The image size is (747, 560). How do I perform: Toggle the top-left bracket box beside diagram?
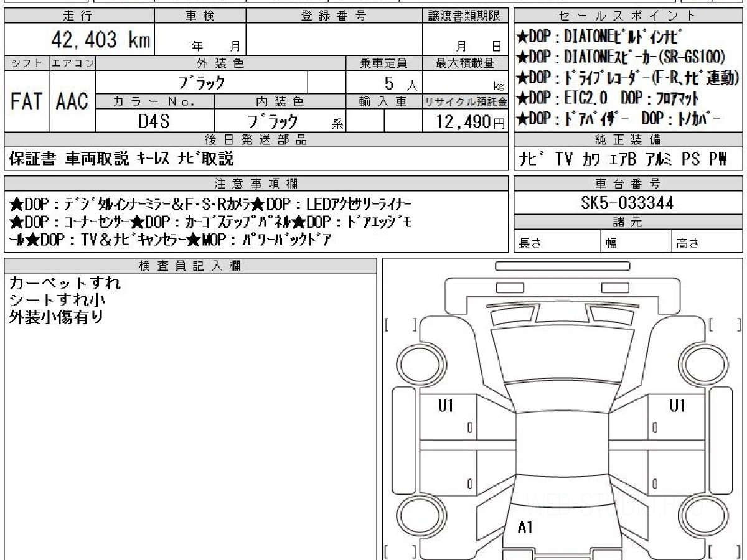(401, 325)
